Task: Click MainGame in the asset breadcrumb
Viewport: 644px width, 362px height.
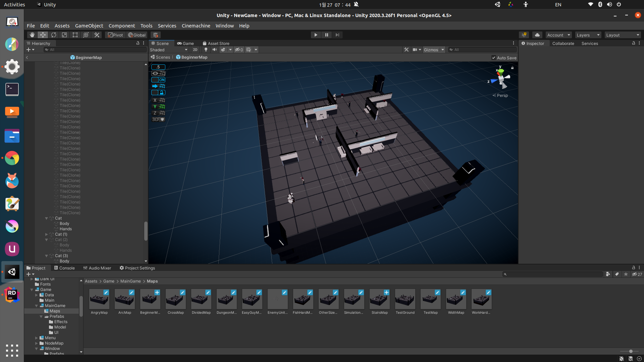Action: 130,281
